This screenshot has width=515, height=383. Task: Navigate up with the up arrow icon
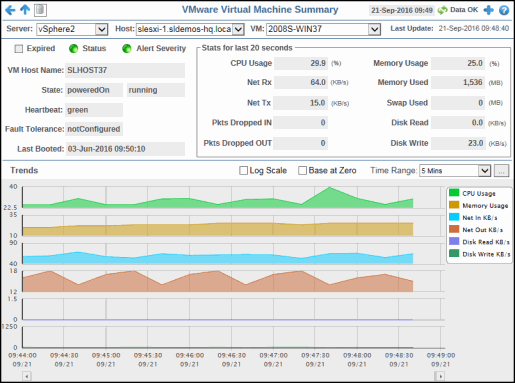pyautogui.click(x=25, y=10)
